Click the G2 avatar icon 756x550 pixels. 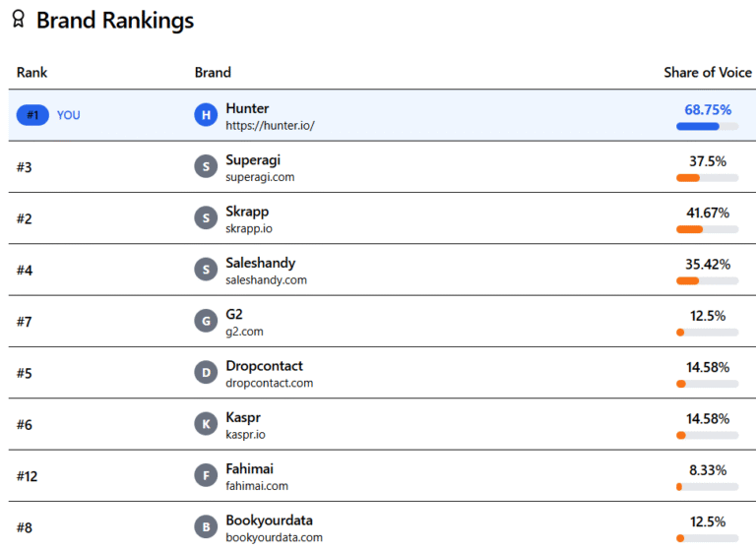(x=205, y=321)
